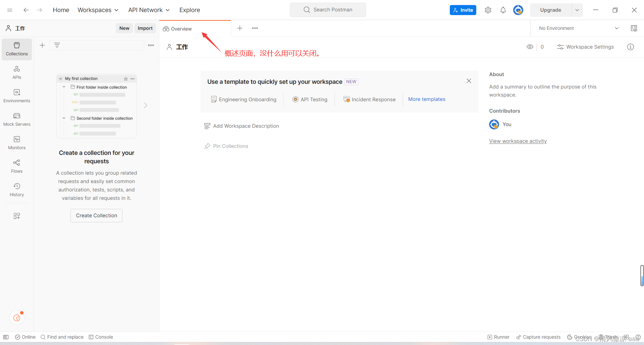This screenshot has width=644, height=345.
Task: Open tab bar three-dots options
Action: tap(255, 28)
